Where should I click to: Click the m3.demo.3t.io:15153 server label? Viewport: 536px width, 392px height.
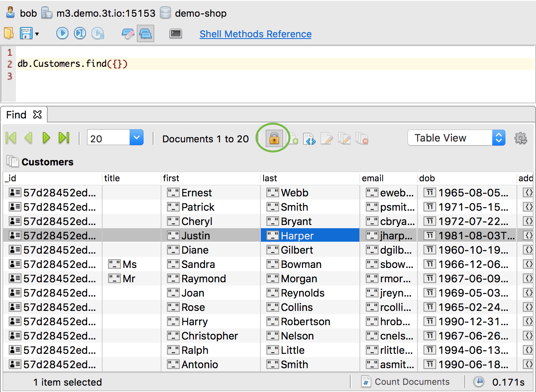106,14
